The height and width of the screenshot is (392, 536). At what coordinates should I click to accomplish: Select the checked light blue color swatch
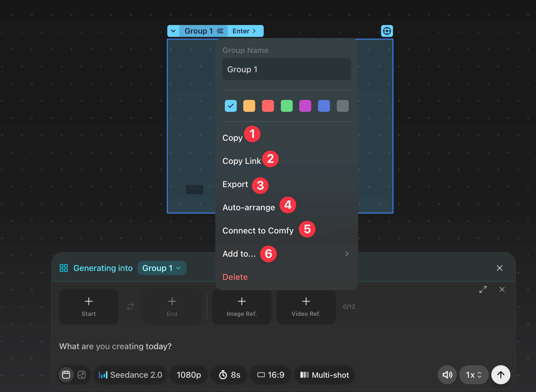click(x=231, y=106)
